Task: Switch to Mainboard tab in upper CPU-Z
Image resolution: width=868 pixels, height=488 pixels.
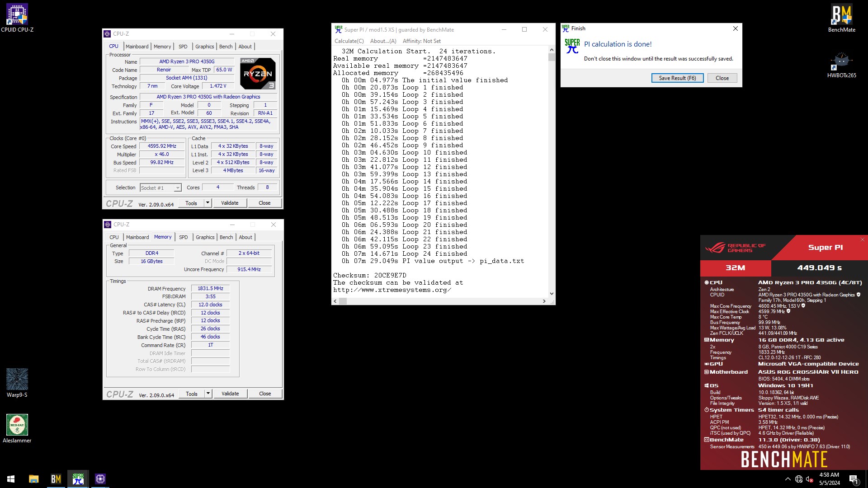Action: [x=137, y=47]
